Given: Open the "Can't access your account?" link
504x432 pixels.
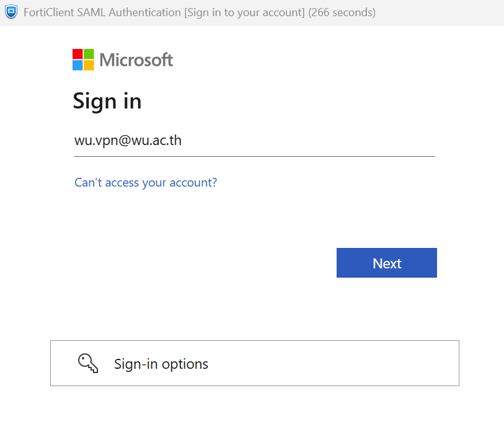Looking at the screenshot, I should (x=146, y=182).
